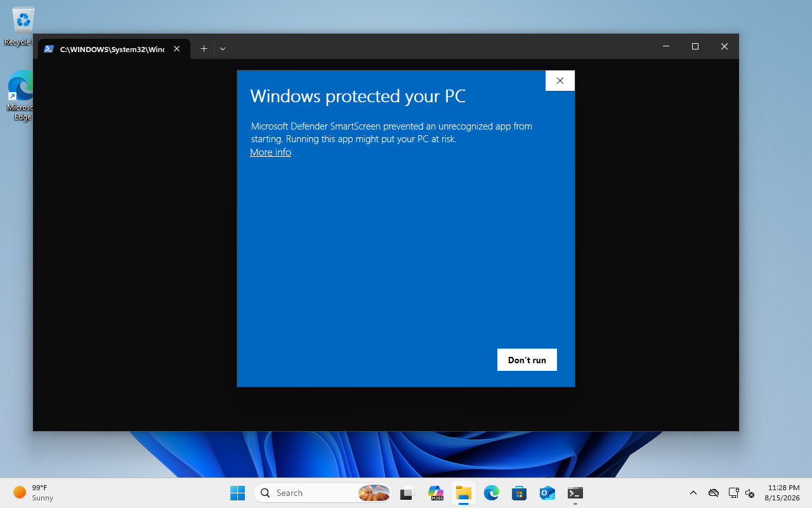Close the Terminal window
Viewport: 812px width, 508px height.
[x=724, y=46]
